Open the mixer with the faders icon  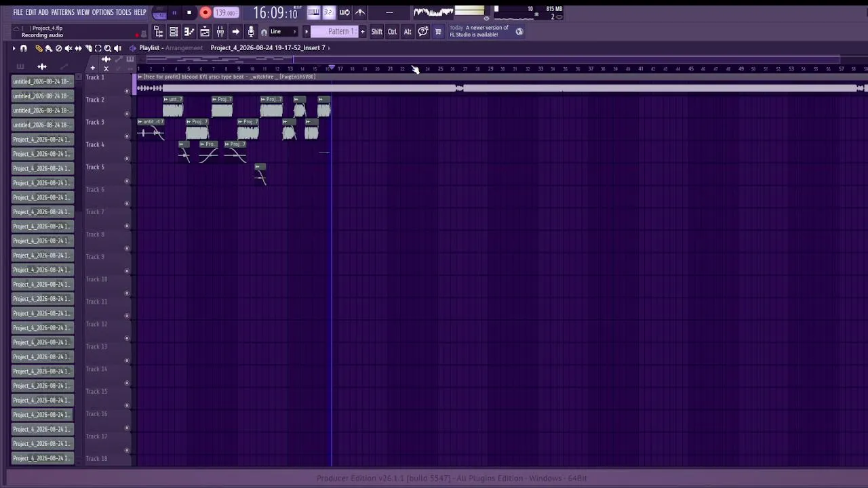[220, 32]
